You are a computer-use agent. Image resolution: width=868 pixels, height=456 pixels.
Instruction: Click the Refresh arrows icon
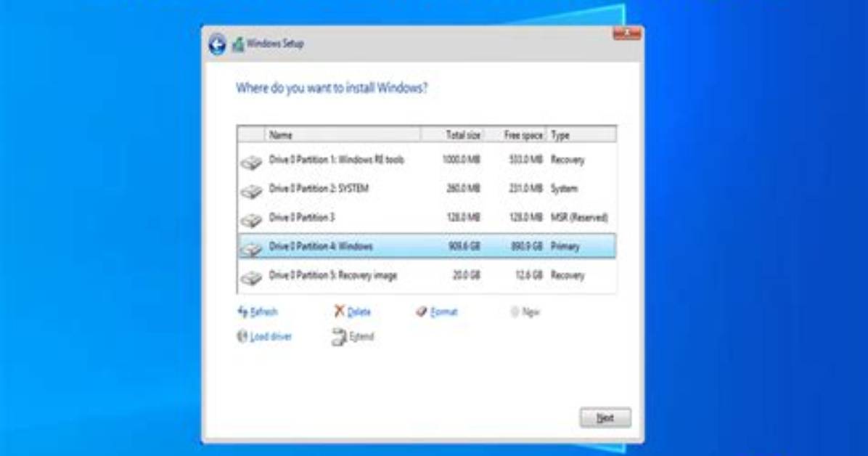coord(242,312)
